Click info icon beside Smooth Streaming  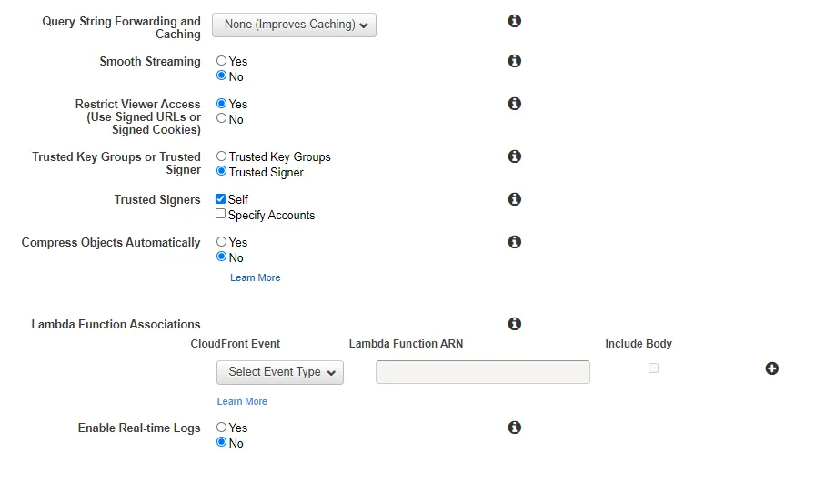514,61
